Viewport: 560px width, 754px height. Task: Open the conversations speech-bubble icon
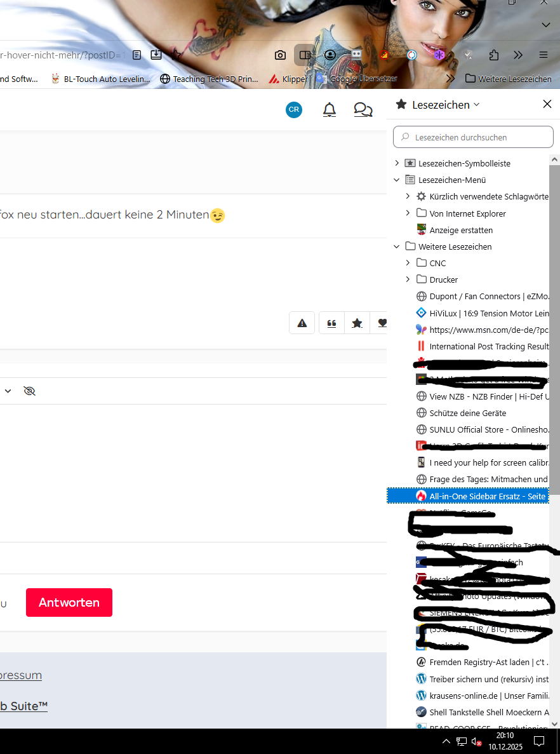[x=363, y=110]
